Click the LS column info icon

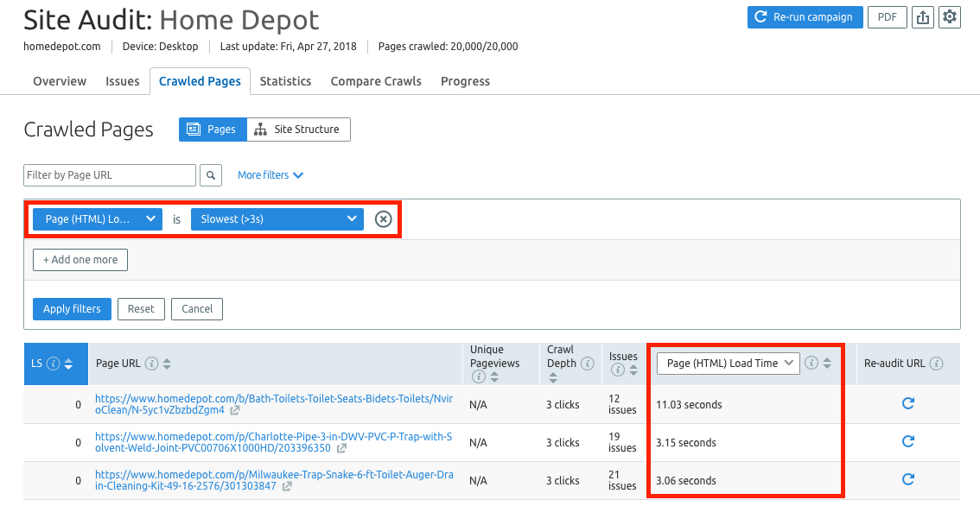(x=54, y=364)
